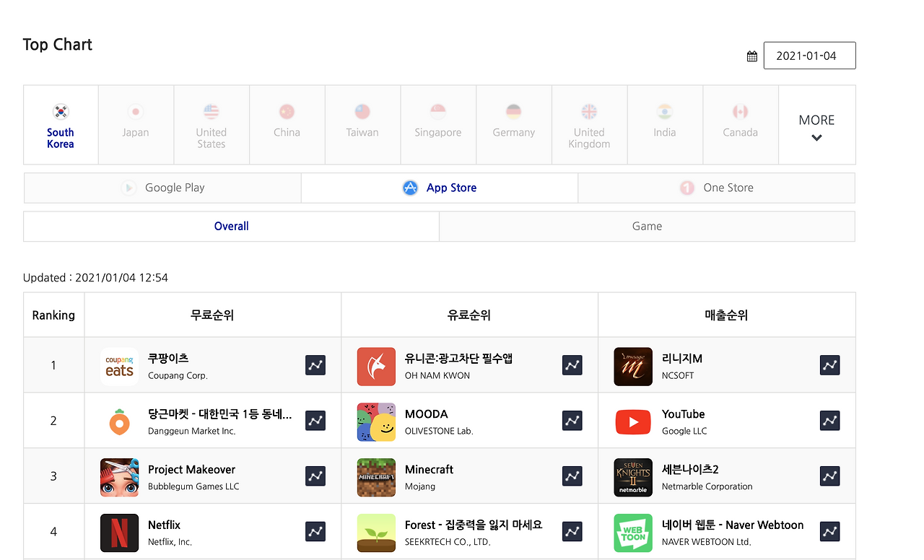Click the Minecraft app icon
Screen dimensions: 924x560
pos(376,476)
